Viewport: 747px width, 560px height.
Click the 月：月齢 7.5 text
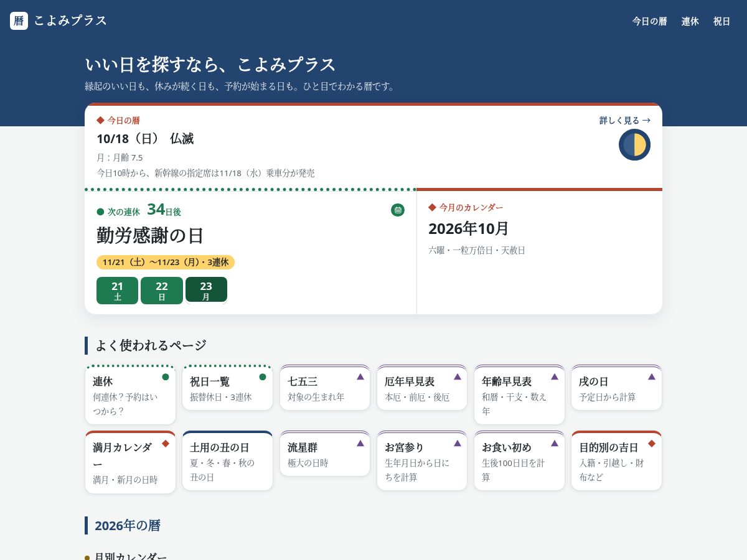[120, 157]
